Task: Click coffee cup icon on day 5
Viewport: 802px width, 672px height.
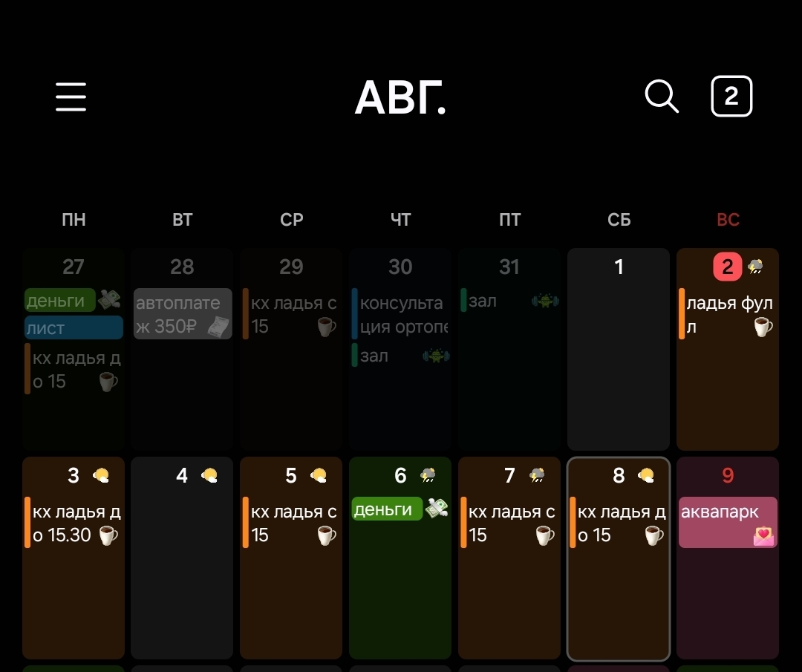Action: (326, 535)
